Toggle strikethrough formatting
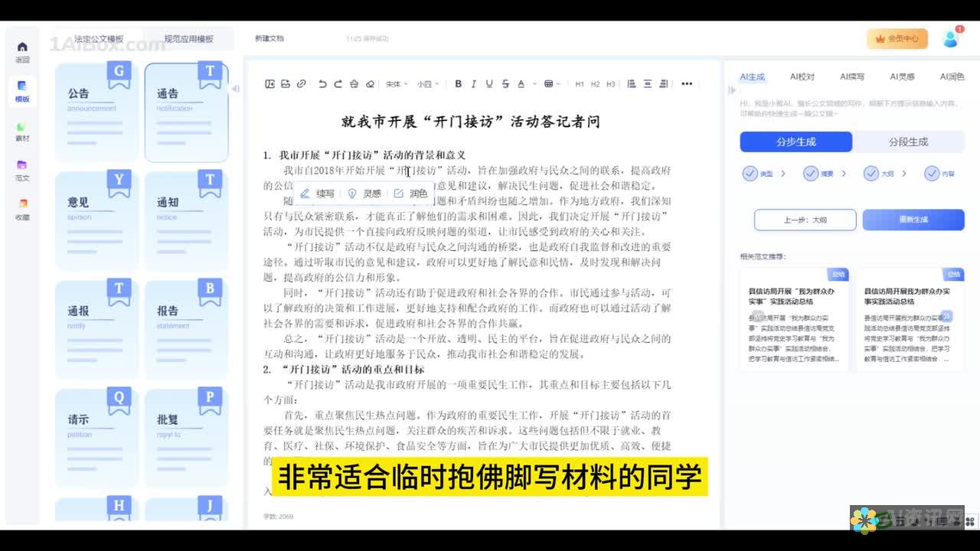The image size is (980, 551). pos(505,84)
